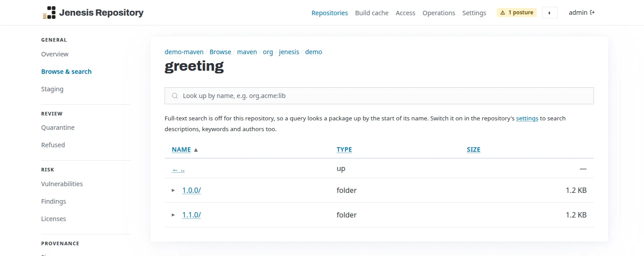The image size is (644, 256).
Task: Open the Operations nav tab
Action: 439,13
